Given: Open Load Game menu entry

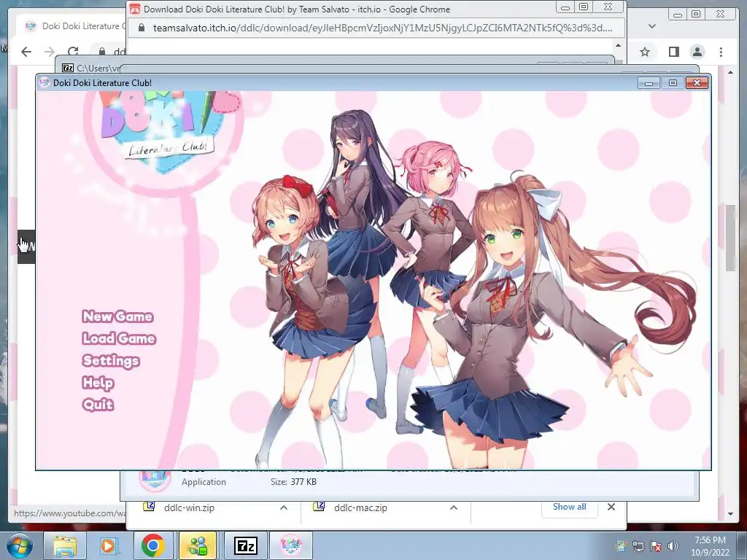Looking at the screenshot, I should [119, 338].
